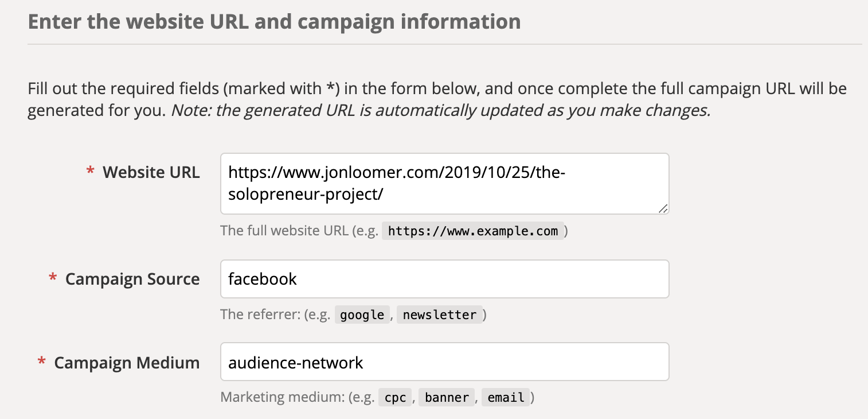Viewport: 868px width, 419px height.
Task: Select the Campaign Medium field with audience-network
Action: tap(444, 362)
